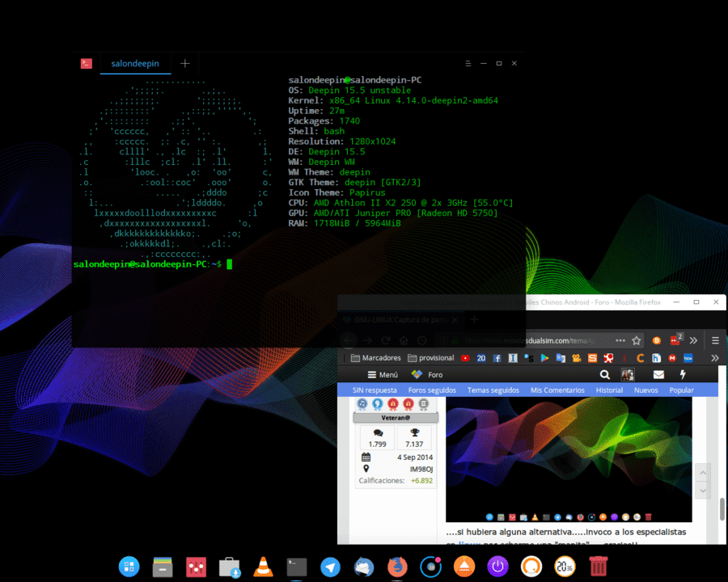Image resolution: width=728 pixels, height=582 pixels.
Task: Open the File Manager dock icon
Action: tap(163, 567)
